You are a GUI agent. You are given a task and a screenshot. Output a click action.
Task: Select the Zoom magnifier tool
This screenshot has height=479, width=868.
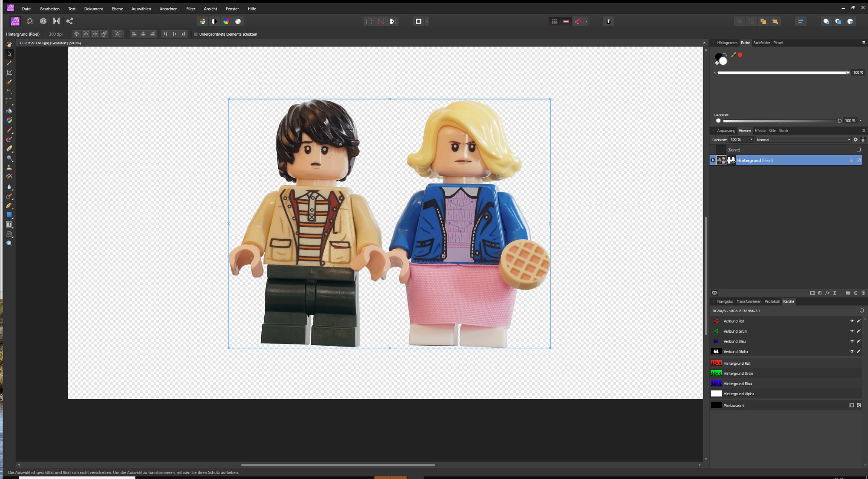(x=9, y=244)
